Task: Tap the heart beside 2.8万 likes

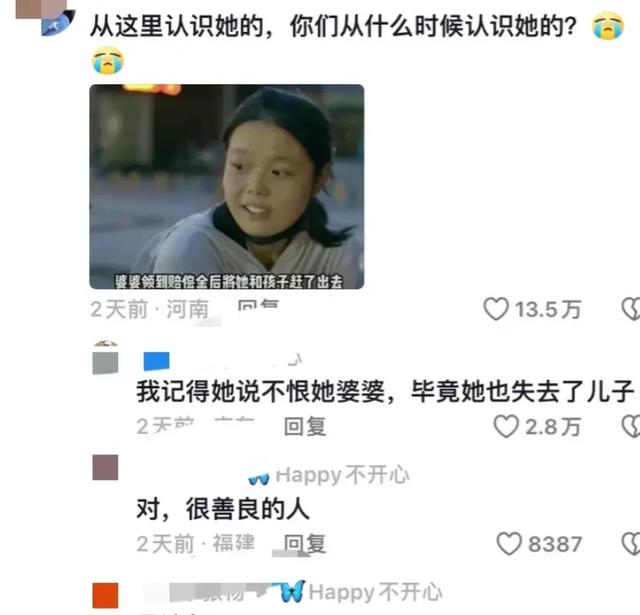Action: point(506,426)
